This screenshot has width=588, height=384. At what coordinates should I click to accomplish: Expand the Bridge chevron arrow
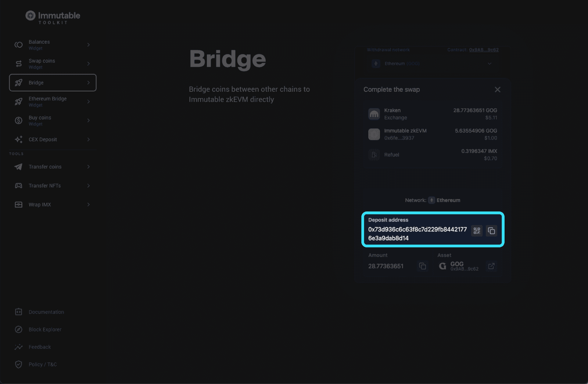click(89, 83)
